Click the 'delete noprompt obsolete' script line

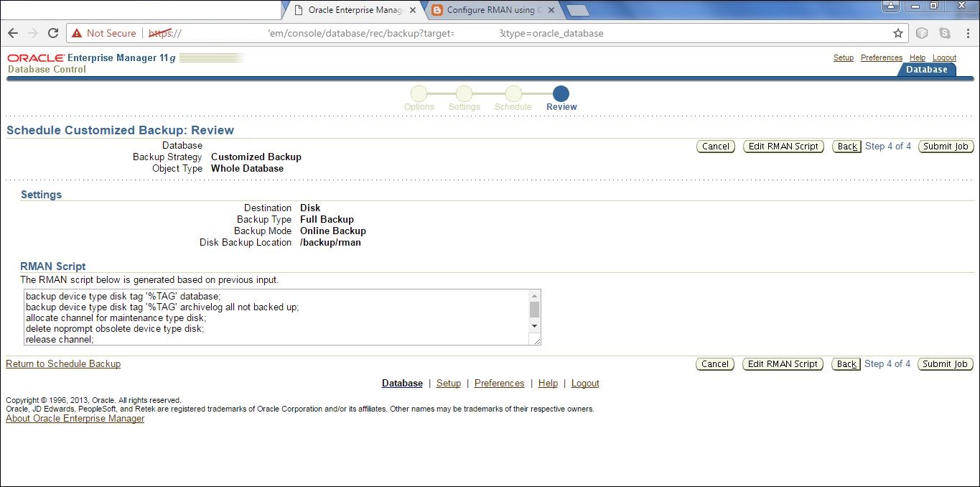coord(115,328)
